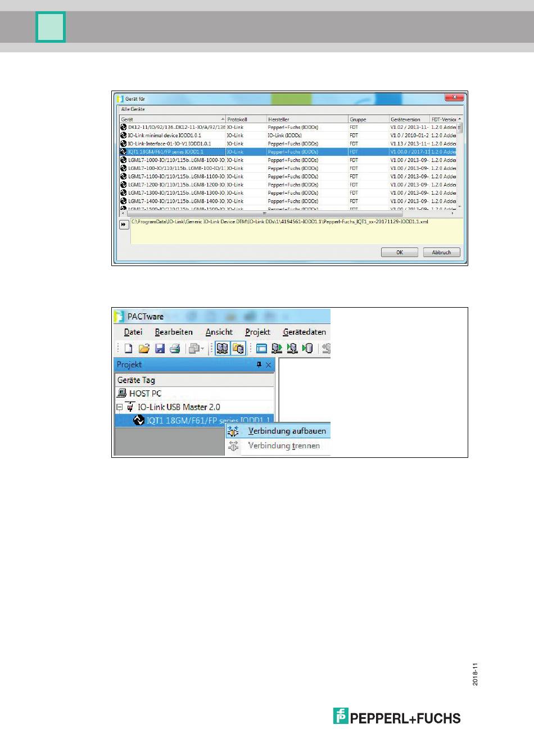Click the IQT1 18GM/F61/FP tree node icon
Screen dimensions: 534x756
pos(138,420)
